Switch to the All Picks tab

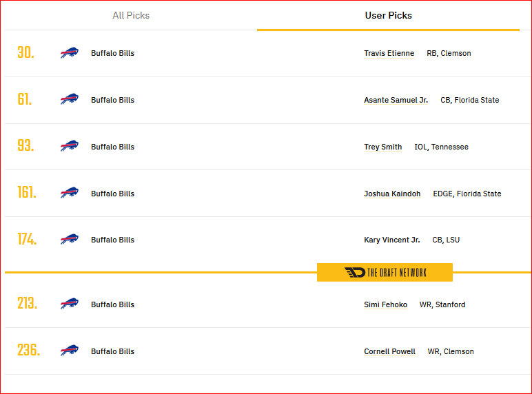(131, 16)
